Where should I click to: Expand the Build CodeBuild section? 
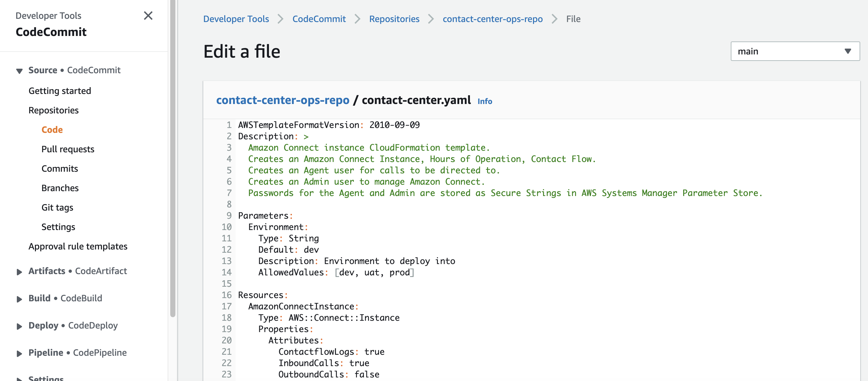pos(19,299)
